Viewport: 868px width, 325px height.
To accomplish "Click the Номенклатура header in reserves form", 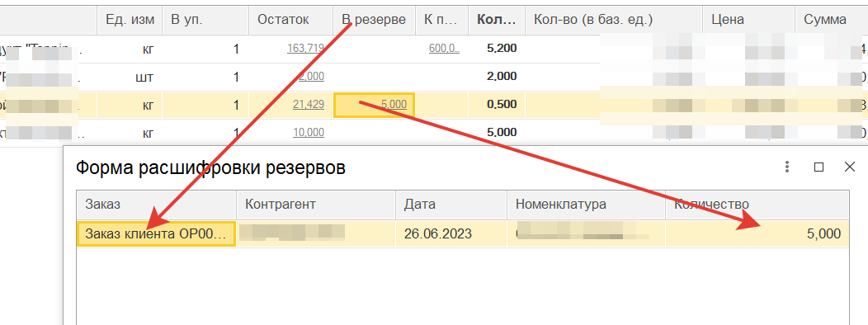I will (x=587, y=205).
